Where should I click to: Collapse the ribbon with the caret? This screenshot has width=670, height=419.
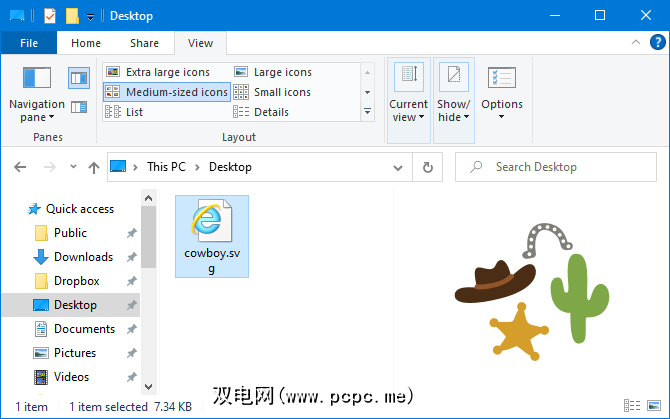pyautogui.click(x=636, y=42)
